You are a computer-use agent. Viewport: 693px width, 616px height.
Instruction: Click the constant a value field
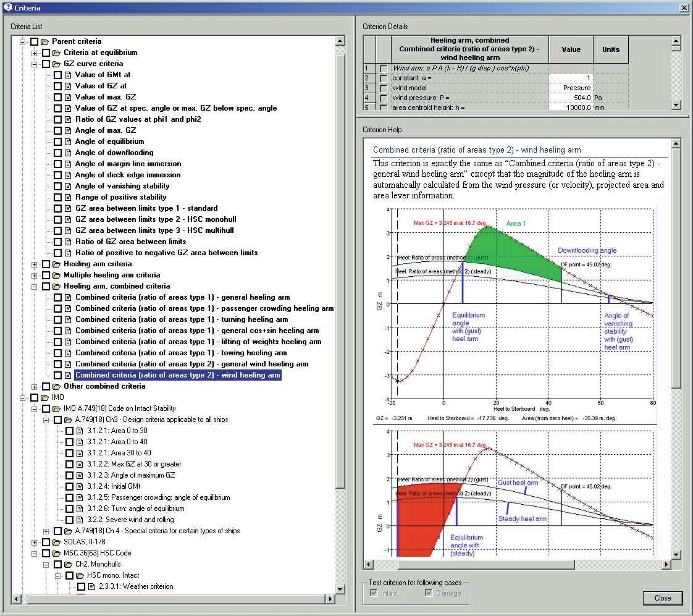tap(571, 78)
